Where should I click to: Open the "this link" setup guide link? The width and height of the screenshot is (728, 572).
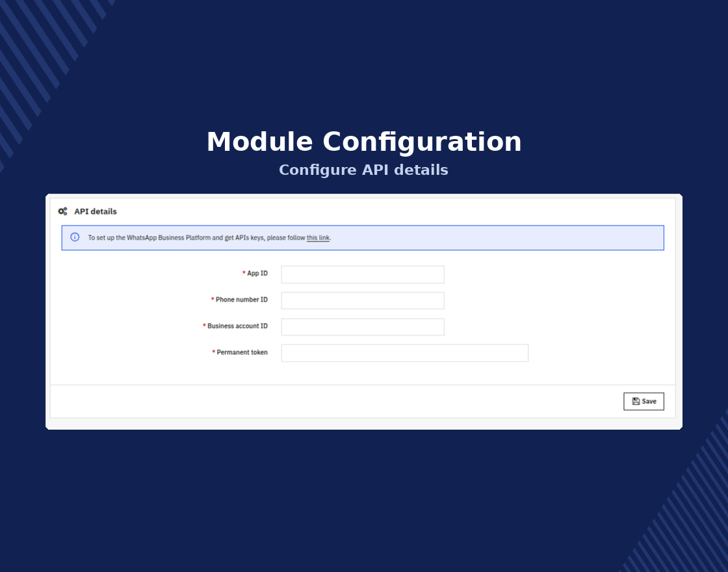(x=318, y=238)
